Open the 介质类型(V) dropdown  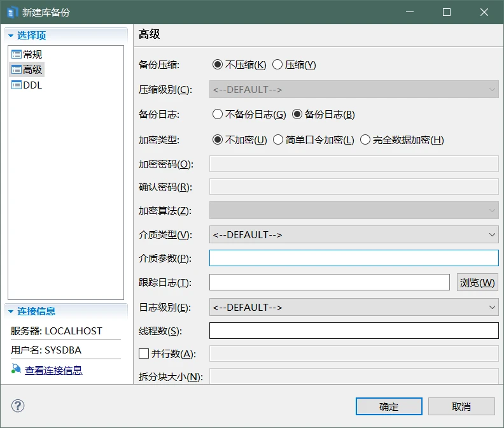pyautogui.click(x=353, y=234)
